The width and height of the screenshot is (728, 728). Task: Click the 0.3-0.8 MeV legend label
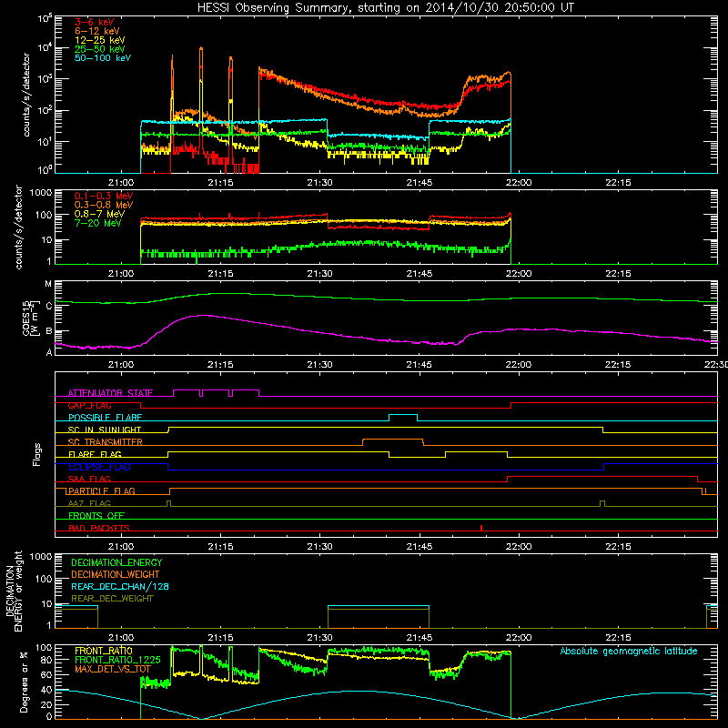coord(104,205)
